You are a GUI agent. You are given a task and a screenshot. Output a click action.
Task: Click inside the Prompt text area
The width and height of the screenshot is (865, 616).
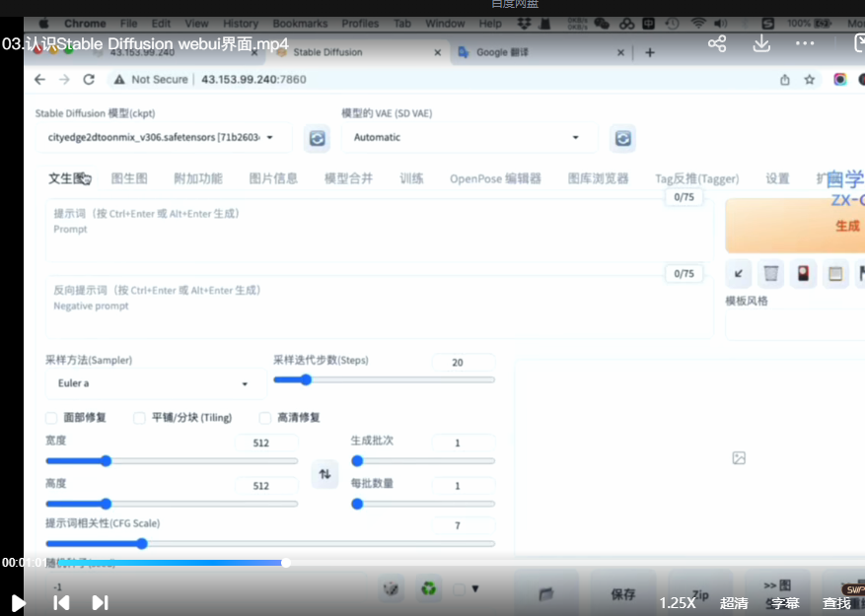380,231
